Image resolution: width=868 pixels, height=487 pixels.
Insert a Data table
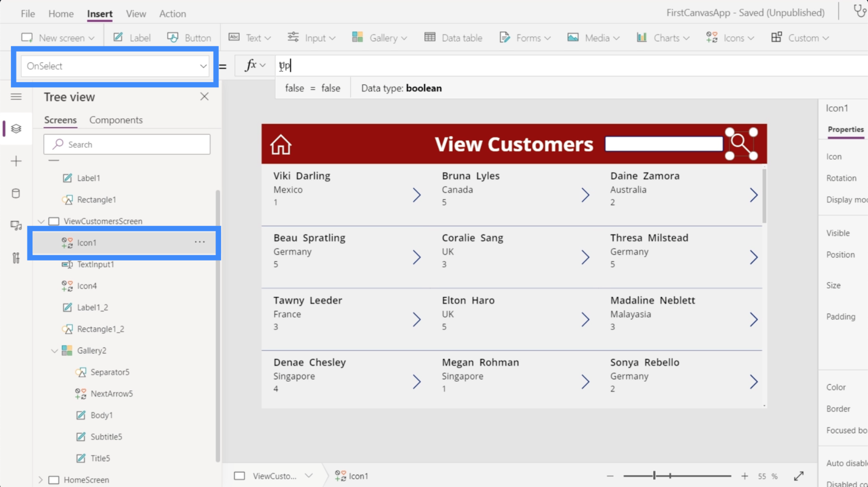point(453,38)
